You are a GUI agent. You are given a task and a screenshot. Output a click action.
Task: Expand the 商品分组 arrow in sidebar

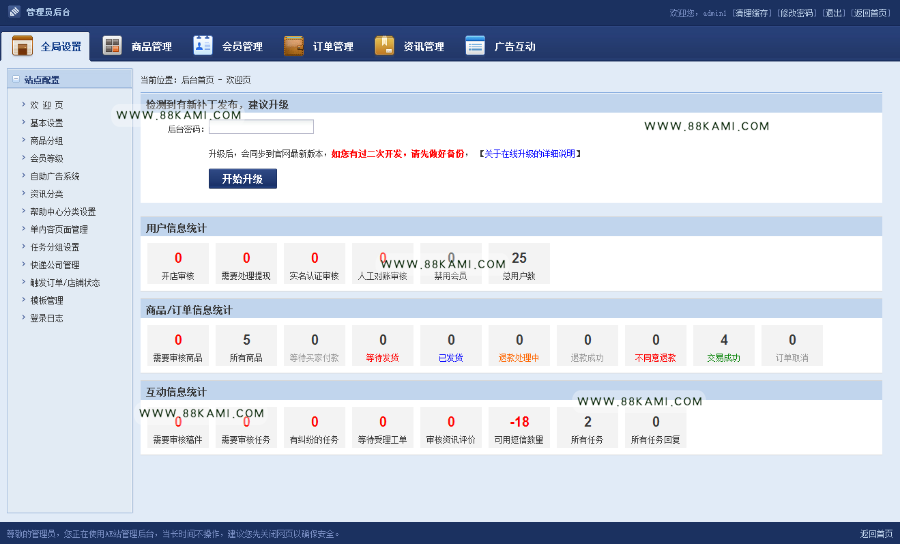pos(24,140)
